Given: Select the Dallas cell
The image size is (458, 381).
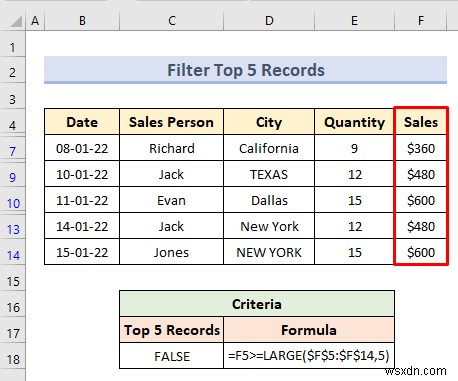Looking at the screenshot, I should coord(269,200).
